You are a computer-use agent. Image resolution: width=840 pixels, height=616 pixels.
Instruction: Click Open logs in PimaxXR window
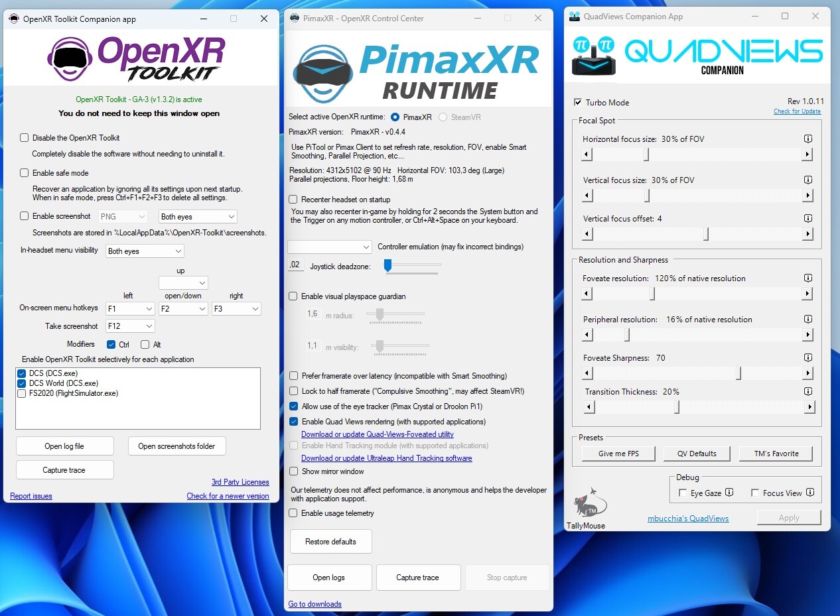pyautogui.click(x=329, y=578)
